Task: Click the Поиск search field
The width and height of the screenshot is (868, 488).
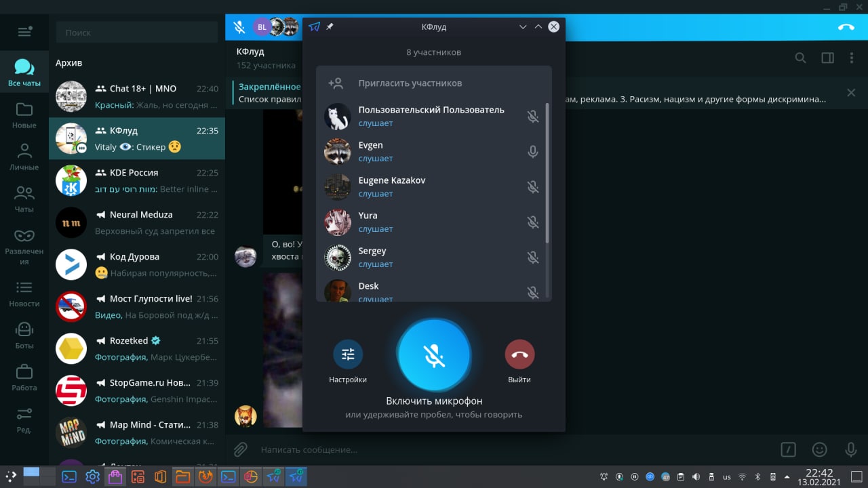Action: click(137, 33)
